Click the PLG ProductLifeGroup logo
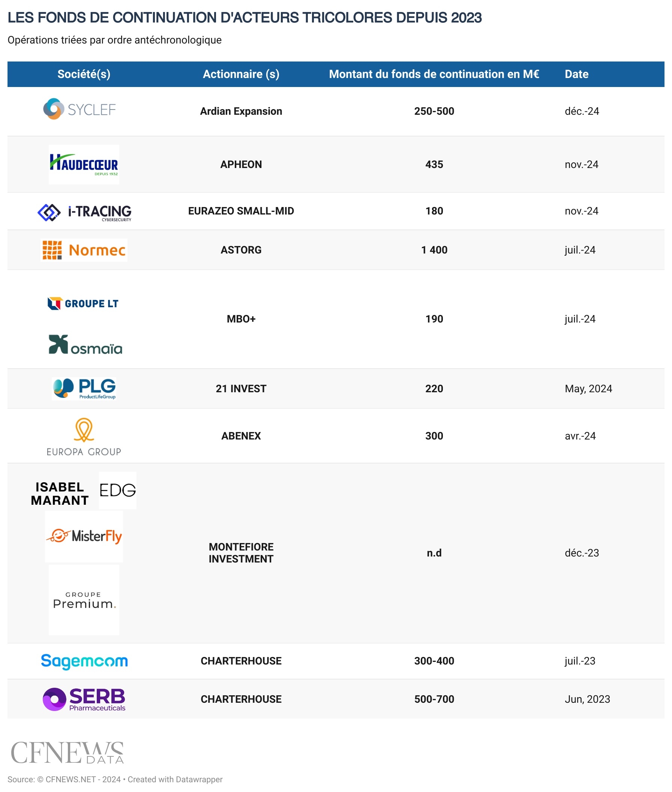 pyautogui.click(x=84, y=388)
